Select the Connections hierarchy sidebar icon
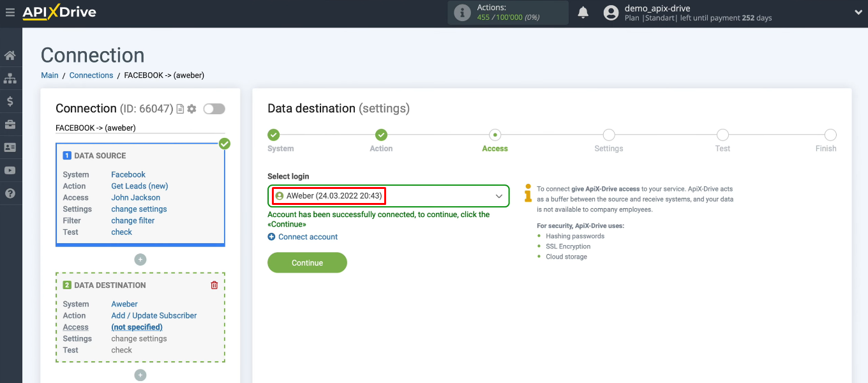Image resolution: width=868 pixels, height=383 pixels. [10, 78]
